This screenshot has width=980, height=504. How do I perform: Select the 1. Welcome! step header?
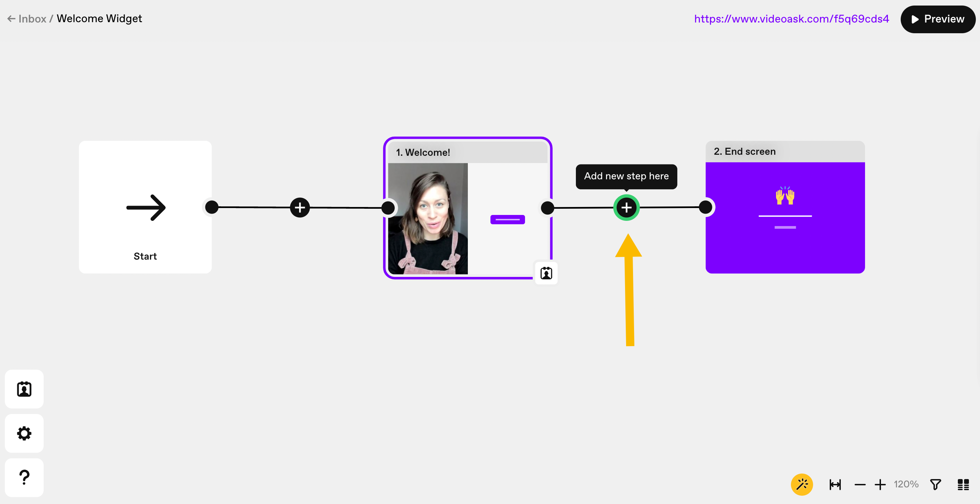[x=467, y=153]
